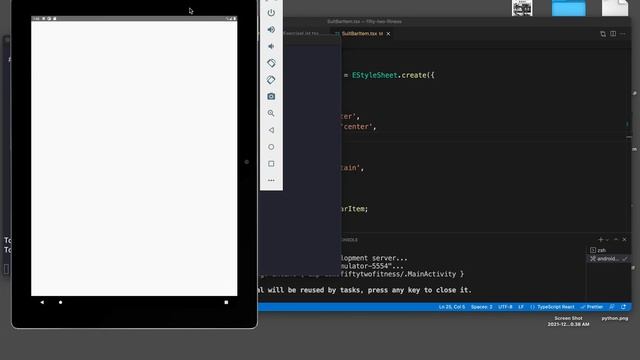Rotate the emulator left
This screenshot has height=360, width=640.
[271, 63]
